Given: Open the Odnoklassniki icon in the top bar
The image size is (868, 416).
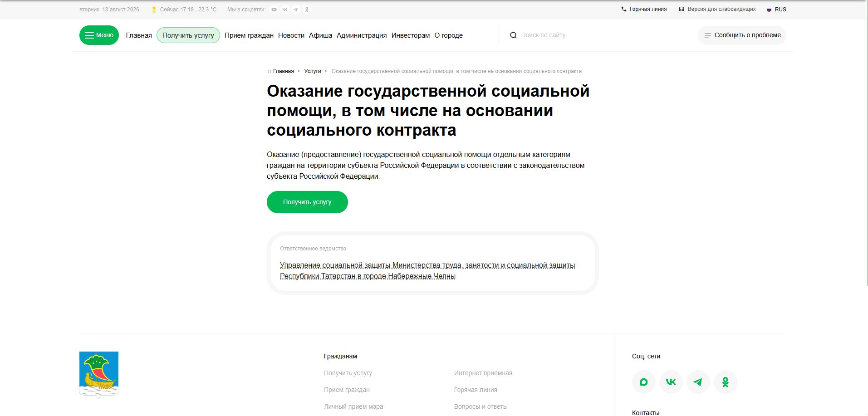Looking at the screenshot, I should tap(307, 10).
